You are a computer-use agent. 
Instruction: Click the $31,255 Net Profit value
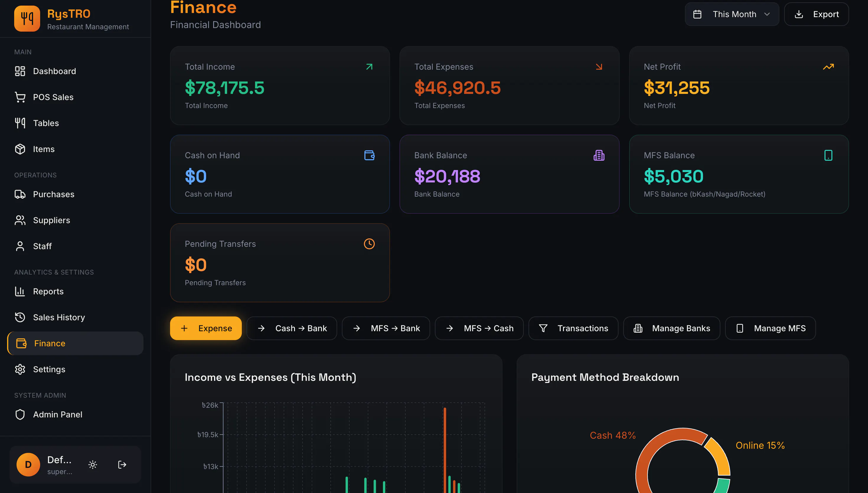coord(676,88)
